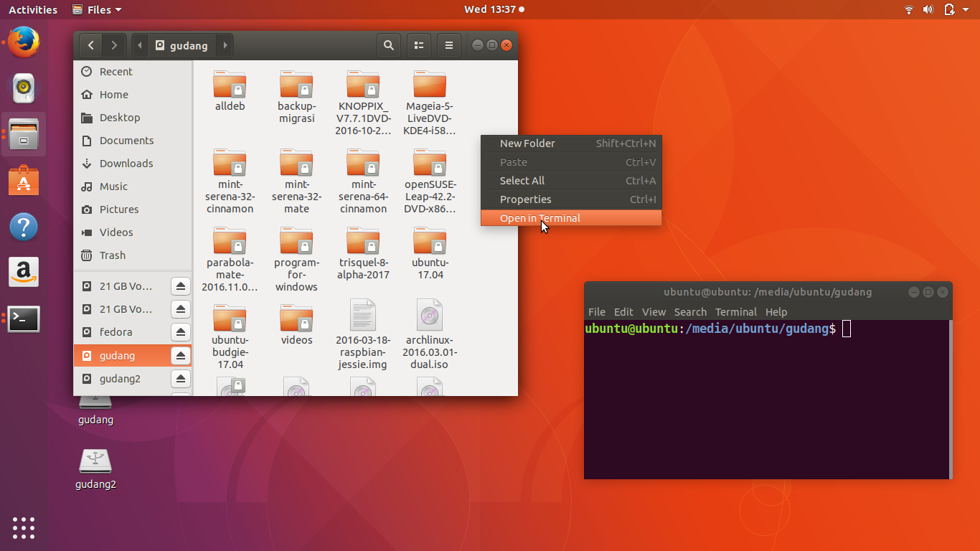The width and height of the screenshot is (980, 551).
Task: Toggle list view in Files toolbar
Action: click(419, 45)
